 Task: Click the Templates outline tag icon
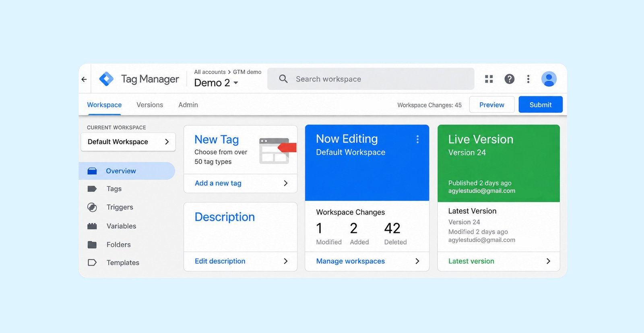pyautogui.click(x=92, y=263)
